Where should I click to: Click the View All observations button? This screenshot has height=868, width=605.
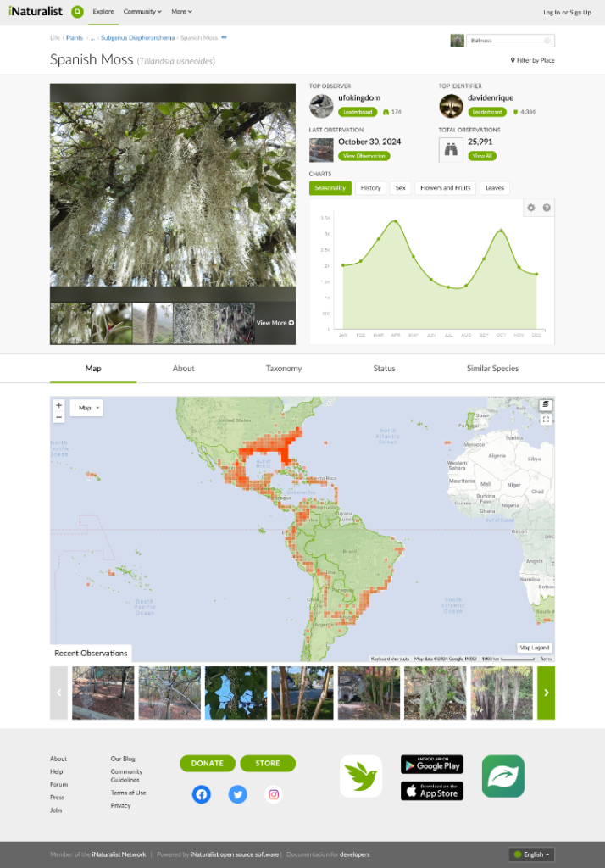pos(481,156)
